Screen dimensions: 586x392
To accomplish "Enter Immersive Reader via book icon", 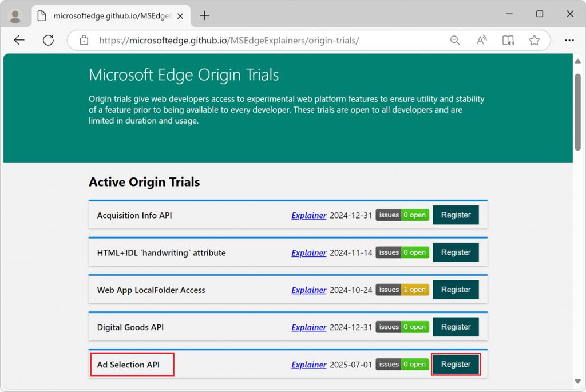I will tap(508, 40).
